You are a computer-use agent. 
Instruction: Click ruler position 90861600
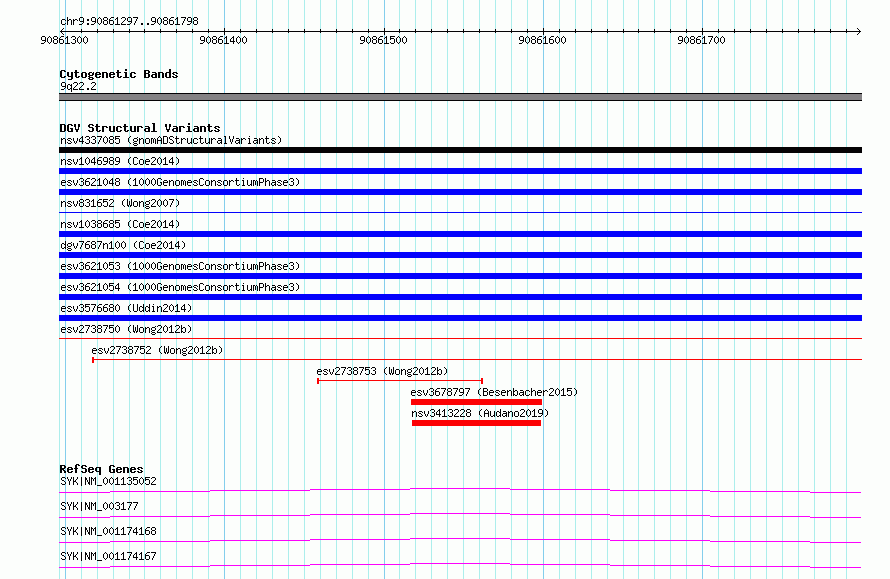tap(542, 40)
